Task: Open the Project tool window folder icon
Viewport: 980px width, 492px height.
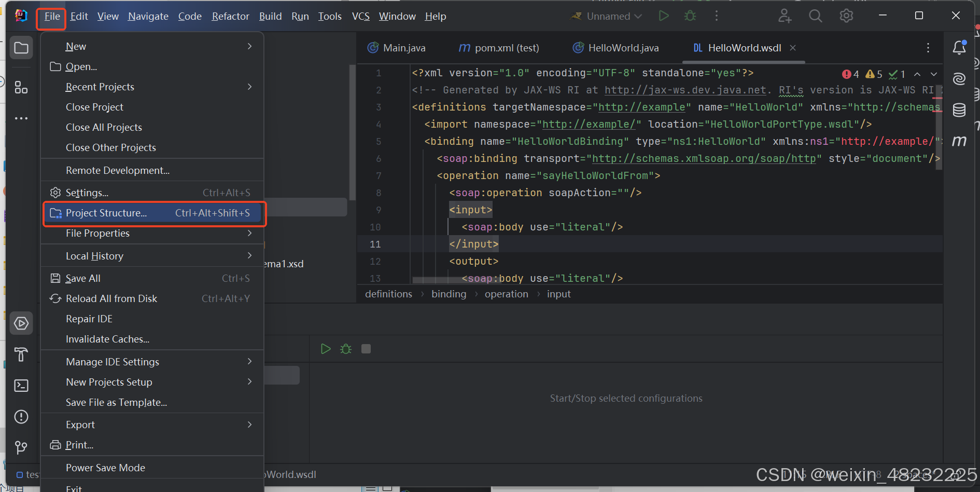Action: 21,48
